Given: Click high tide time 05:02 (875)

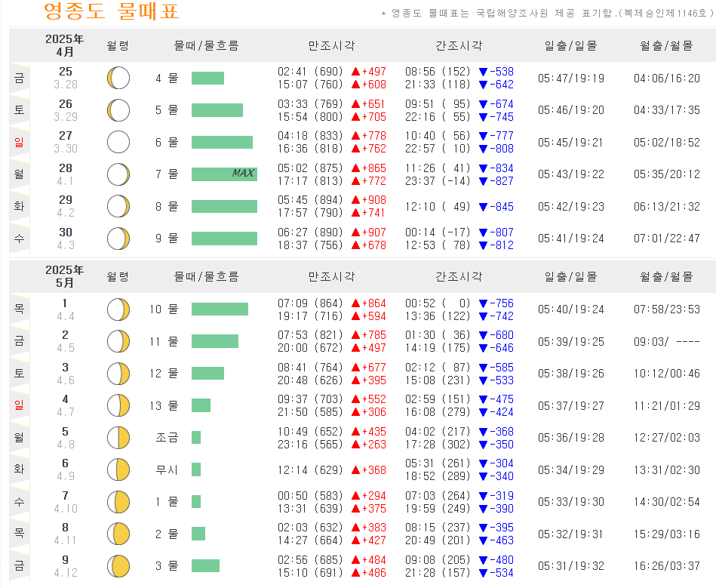Looking at the screenshot, I should 310,168.
